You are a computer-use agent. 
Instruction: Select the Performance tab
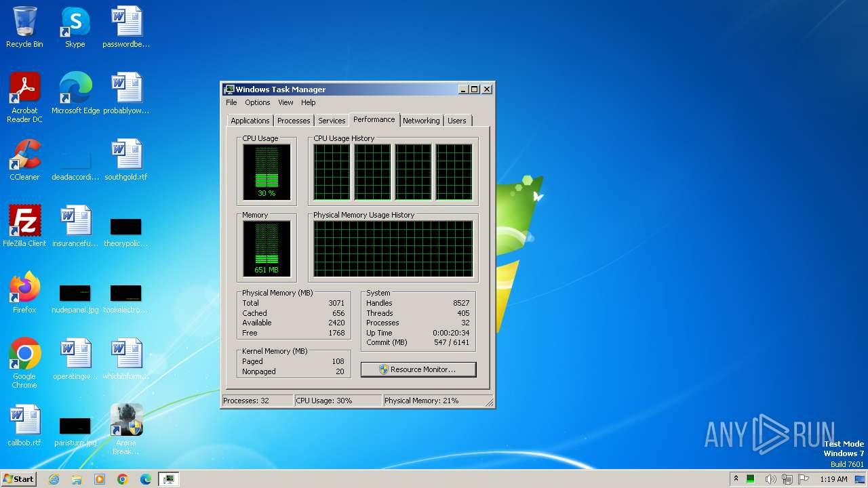(x=374, y=119)
